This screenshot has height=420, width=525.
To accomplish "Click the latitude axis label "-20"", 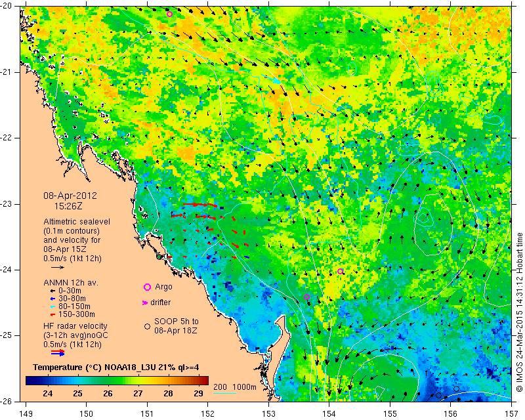I will (x=7, y=7).
